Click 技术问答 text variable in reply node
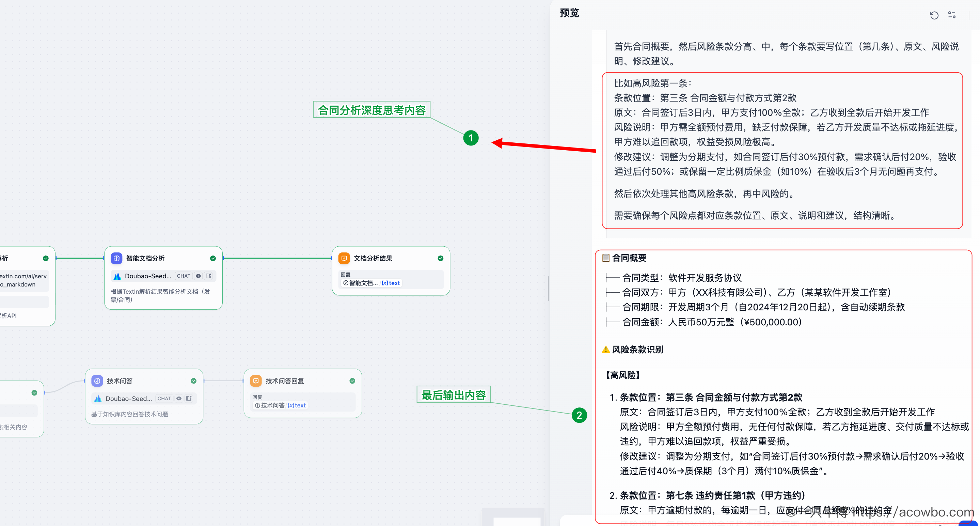Screen dimensions: 980x526 click(x=280, y=406)
